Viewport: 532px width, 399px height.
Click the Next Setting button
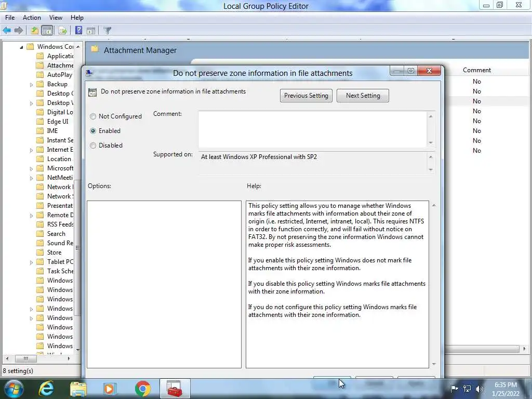[363, 96]
